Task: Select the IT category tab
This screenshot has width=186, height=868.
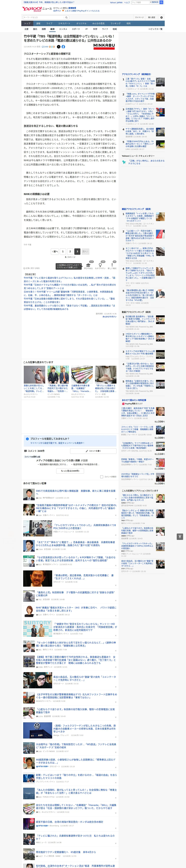Action: 86,29
